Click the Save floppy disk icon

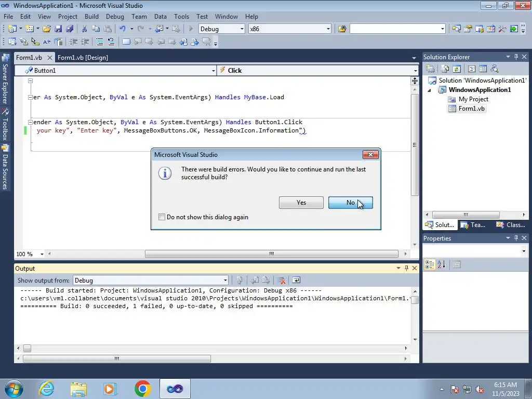coord(58,29)
